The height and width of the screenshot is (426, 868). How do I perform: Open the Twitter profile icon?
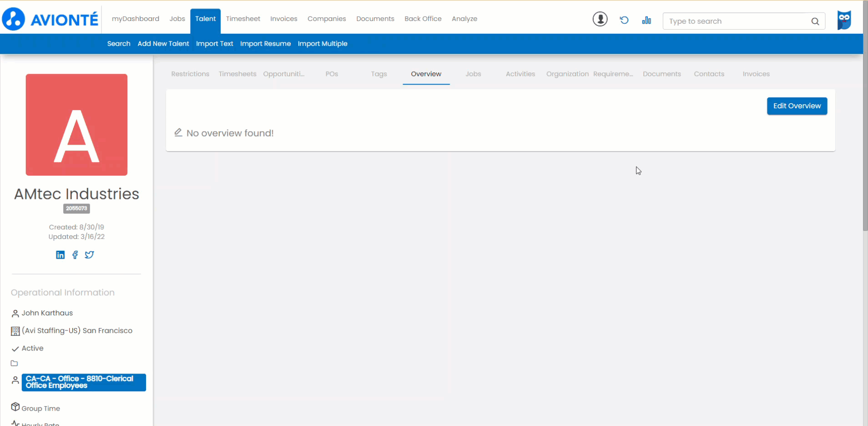pyautogui.click(x=90, y=255)
